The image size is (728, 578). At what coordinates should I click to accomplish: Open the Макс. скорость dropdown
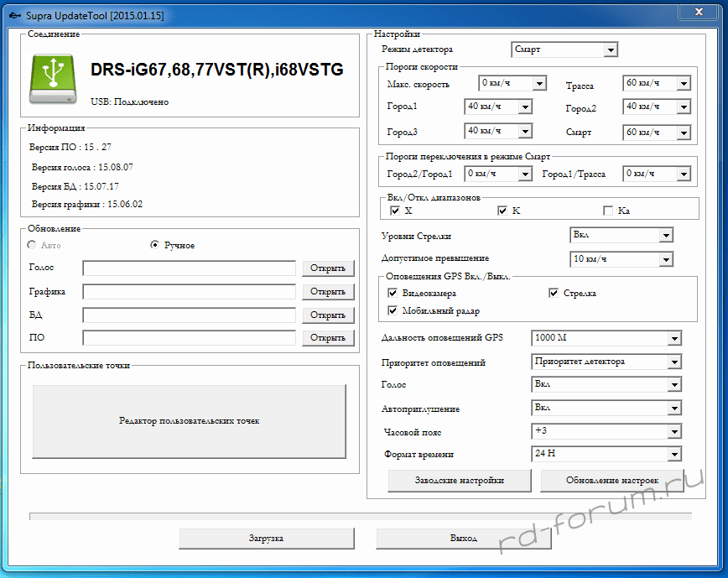[x=512, y=84]
